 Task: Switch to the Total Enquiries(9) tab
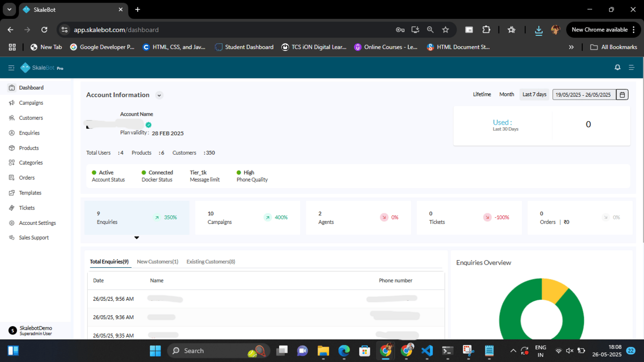tap(109, 262)
